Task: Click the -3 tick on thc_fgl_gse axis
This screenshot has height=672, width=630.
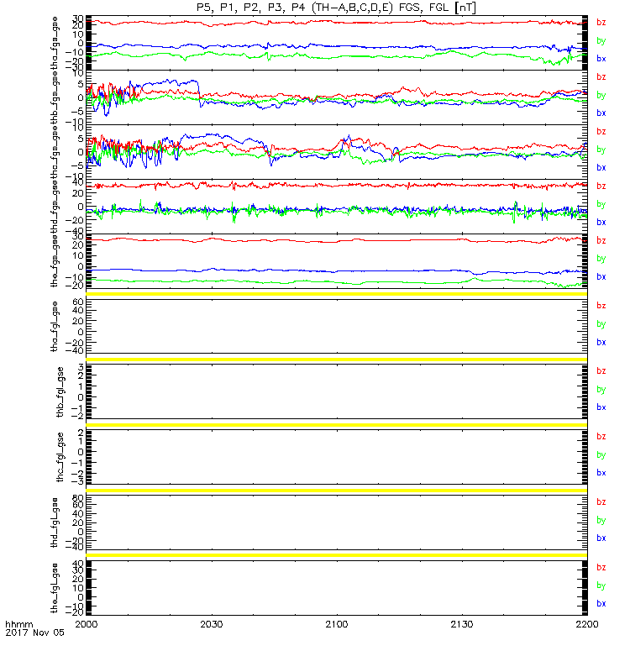Action: coord(77,481)
